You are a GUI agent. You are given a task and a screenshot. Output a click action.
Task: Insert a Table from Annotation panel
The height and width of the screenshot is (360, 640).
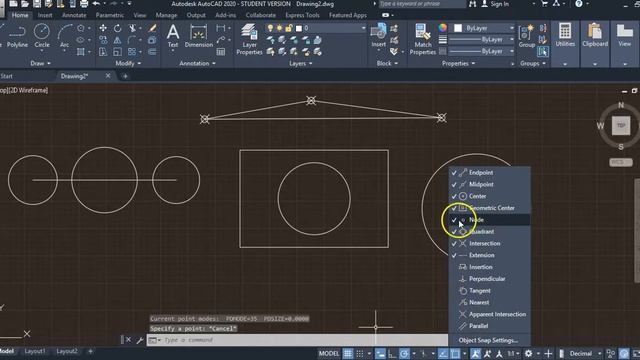tap(221, 52)
